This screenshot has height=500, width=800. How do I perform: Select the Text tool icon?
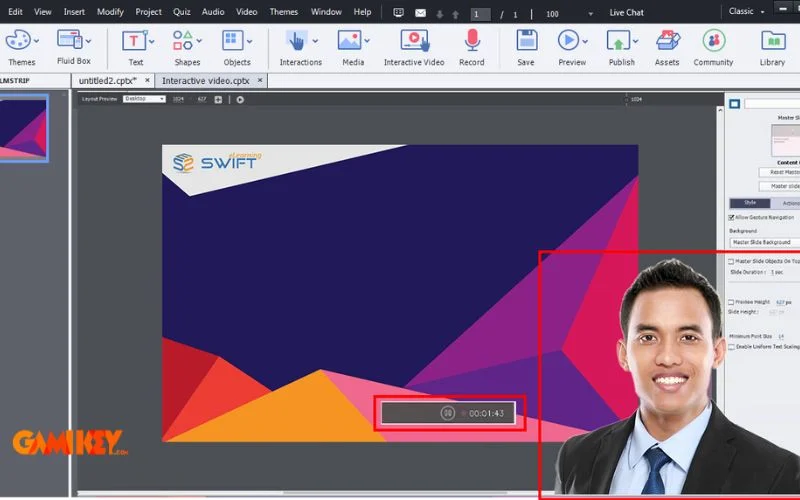[134, 40]
